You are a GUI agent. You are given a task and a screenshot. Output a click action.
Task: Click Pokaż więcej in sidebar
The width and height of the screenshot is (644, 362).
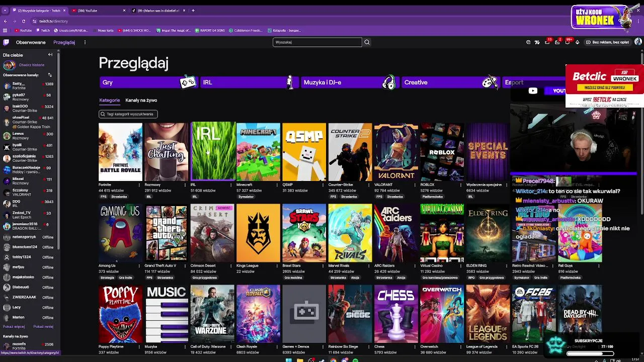15,326
